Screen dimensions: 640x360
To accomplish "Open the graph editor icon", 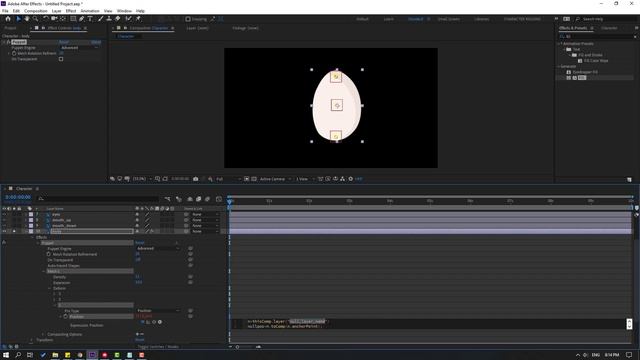I will point(219,199).
